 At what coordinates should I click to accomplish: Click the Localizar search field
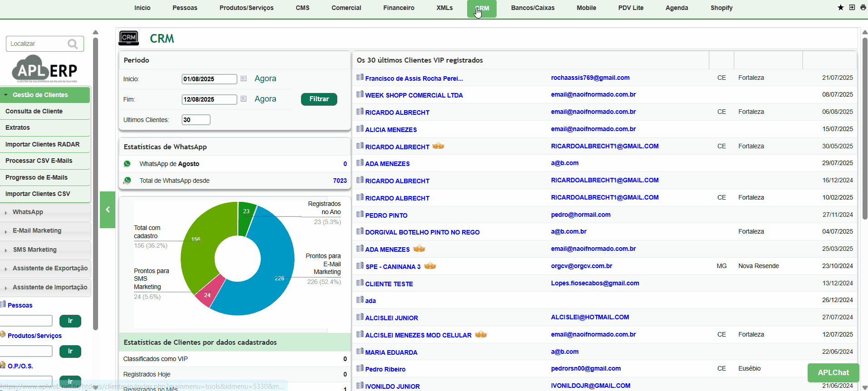click(x=37, y=44)
